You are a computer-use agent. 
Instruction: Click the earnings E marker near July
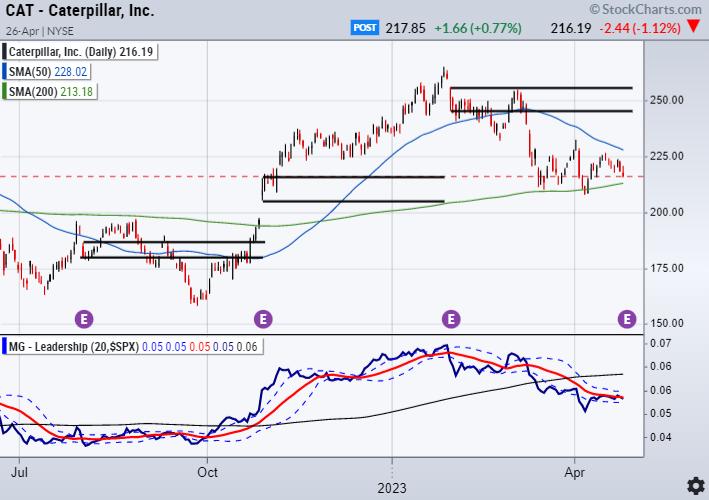84,320
